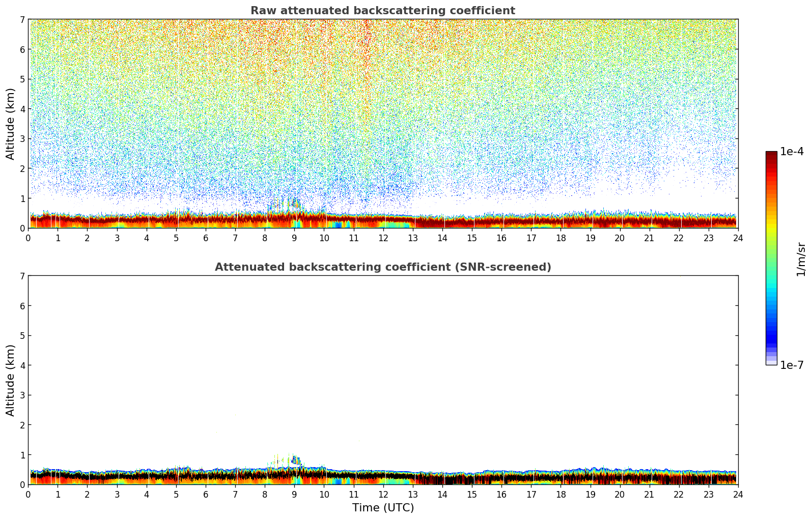Click the '1/m/sr' colorbar unit label
The width and height of the screenshot is (812, 519).
coord(801,259)
